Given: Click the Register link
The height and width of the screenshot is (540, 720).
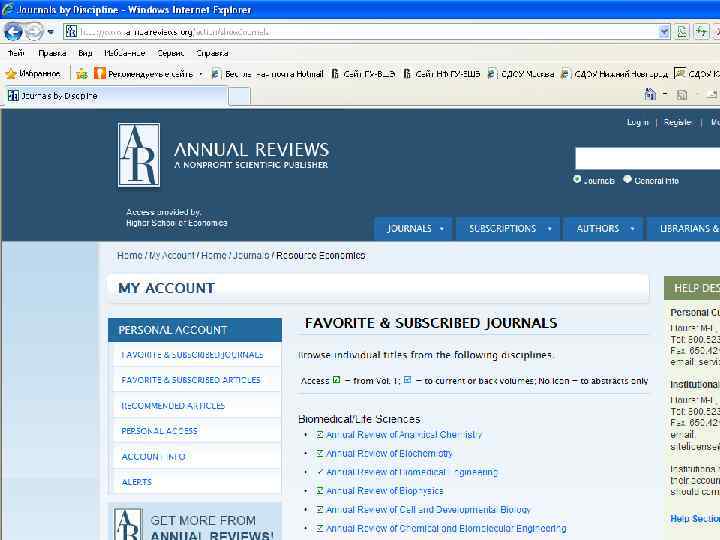Looking at the screenshot, I should pyautogui.click(x=677, y=123).
